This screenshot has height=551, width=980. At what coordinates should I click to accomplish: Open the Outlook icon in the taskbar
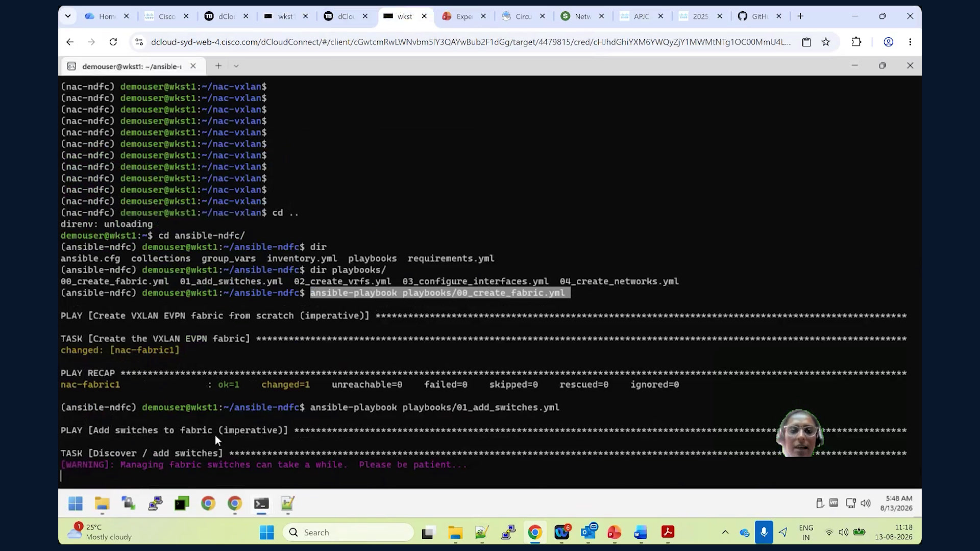pos(588,532)
